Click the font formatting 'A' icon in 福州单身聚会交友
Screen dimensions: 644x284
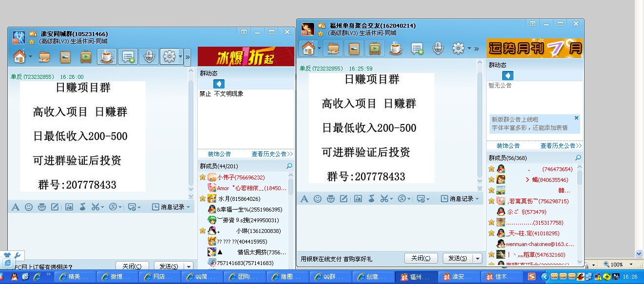coord(304,199)
